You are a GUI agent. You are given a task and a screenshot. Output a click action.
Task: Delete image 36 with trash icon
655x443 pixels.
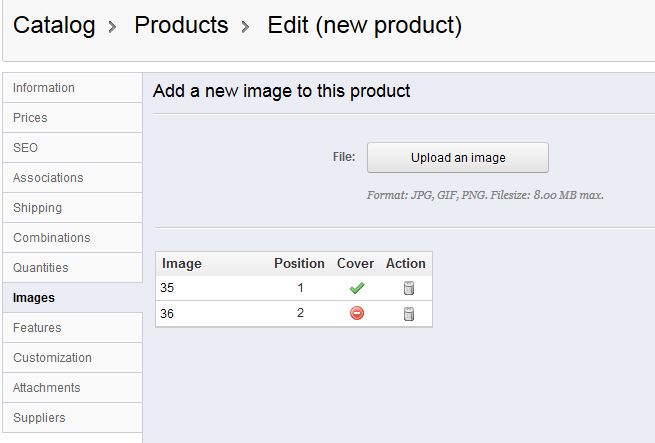coord(408,314)
